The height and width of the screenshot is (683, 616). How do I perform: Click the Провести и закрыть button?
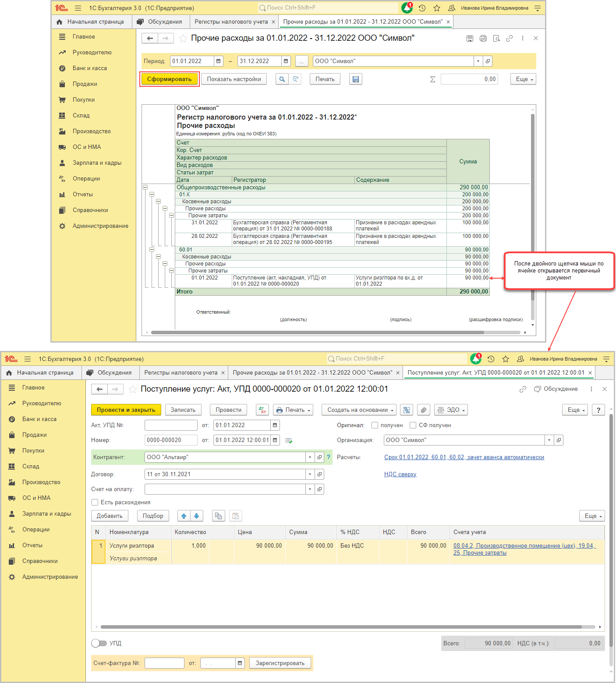(126, 410)
